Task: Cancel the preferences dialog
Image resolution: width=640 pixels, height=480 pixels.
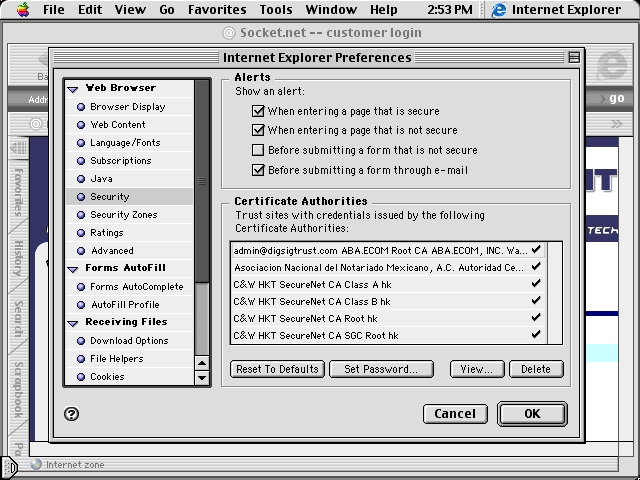Action: pyautogui.click(x=455, y=414)
